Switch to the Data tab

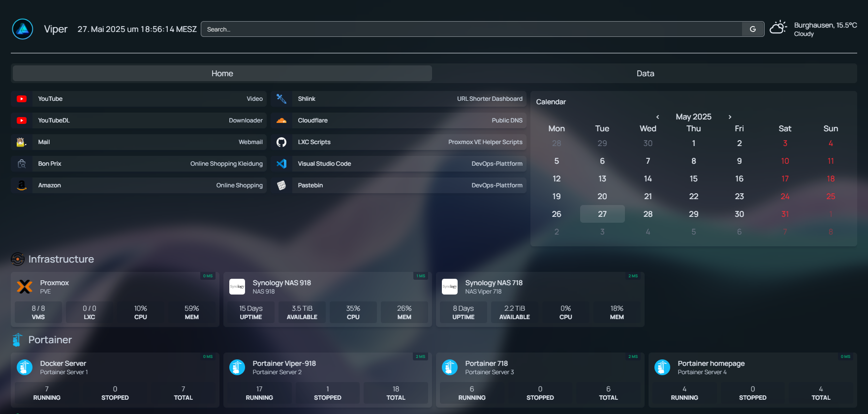point(645,73)
